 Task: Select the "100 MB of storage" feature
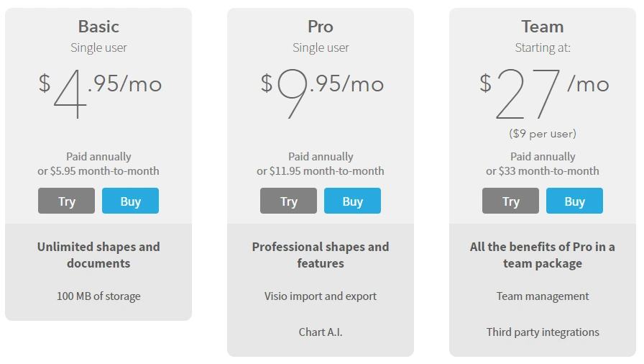point(98,296)
